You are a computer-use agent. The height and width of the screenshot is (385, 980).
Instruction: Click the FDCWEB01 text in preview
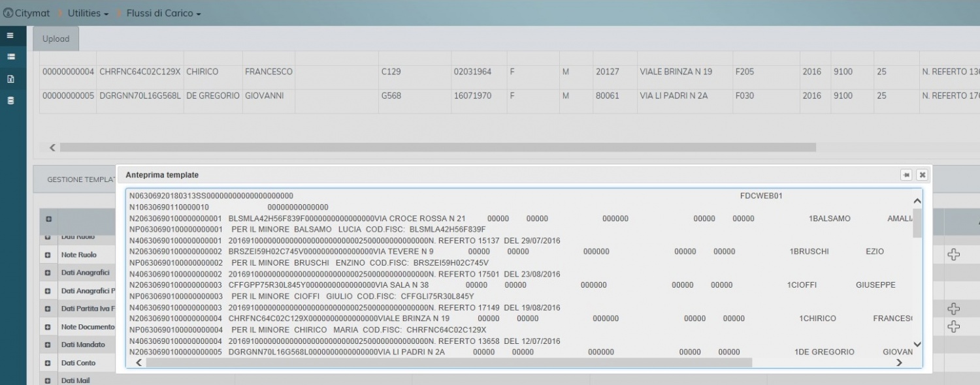tap(761, 196)
